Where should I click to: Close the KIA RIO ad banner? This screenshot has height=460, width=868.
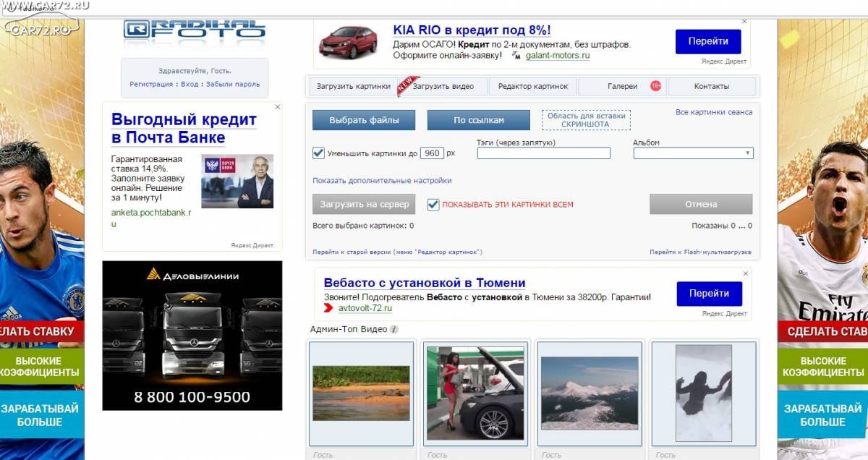[x=745, y=22]
